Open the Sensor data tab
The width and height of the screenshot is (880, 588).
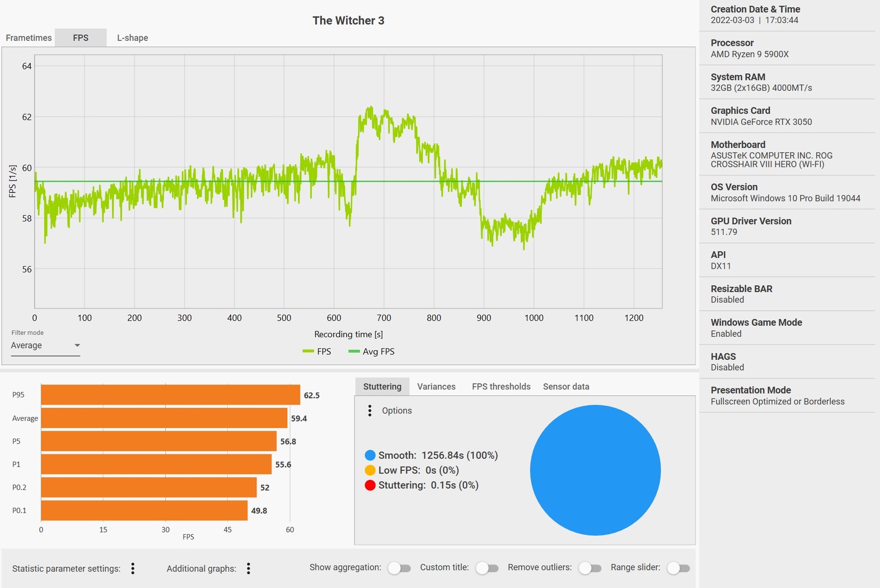pyautogui.click(x=566, y=387)
